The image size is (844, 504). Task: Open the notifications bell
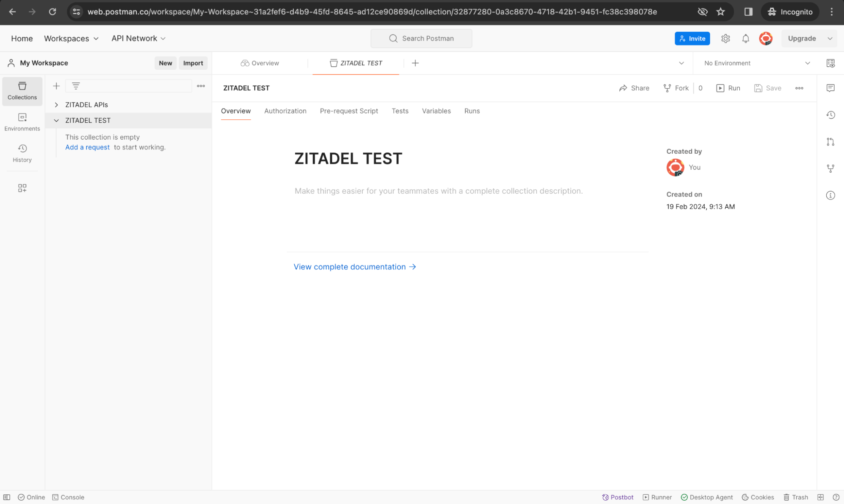(x=746, y=38)
